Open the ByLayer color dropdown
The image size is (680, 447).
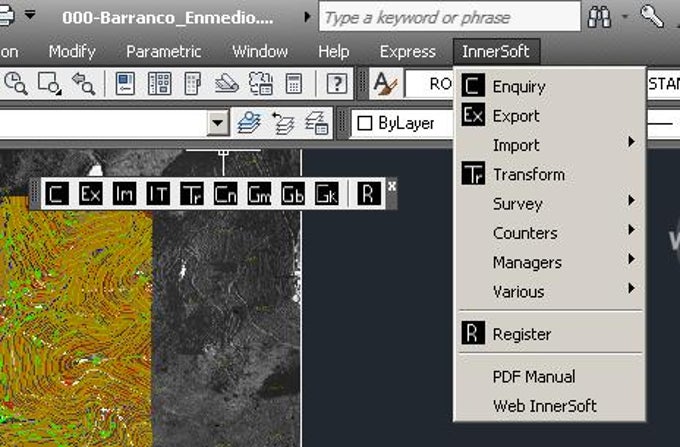403,124
